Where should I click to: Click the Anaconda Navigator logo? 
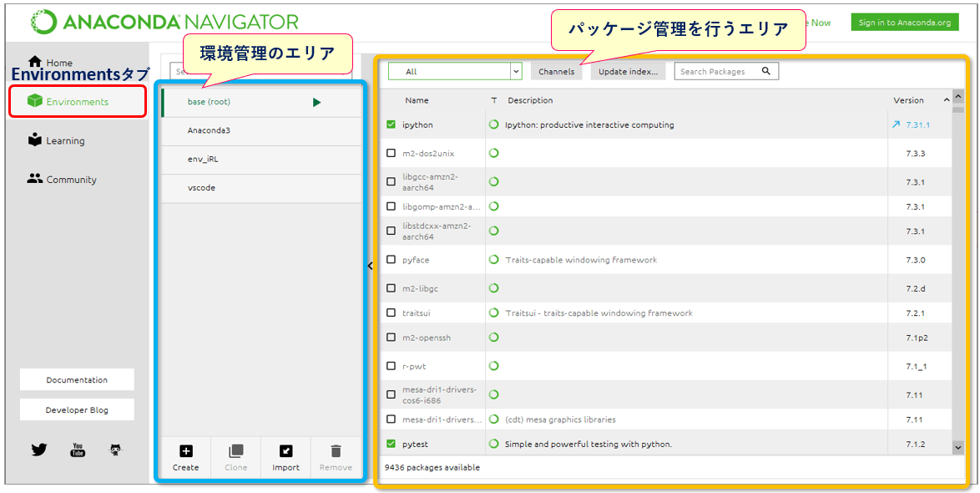[165, 22]
